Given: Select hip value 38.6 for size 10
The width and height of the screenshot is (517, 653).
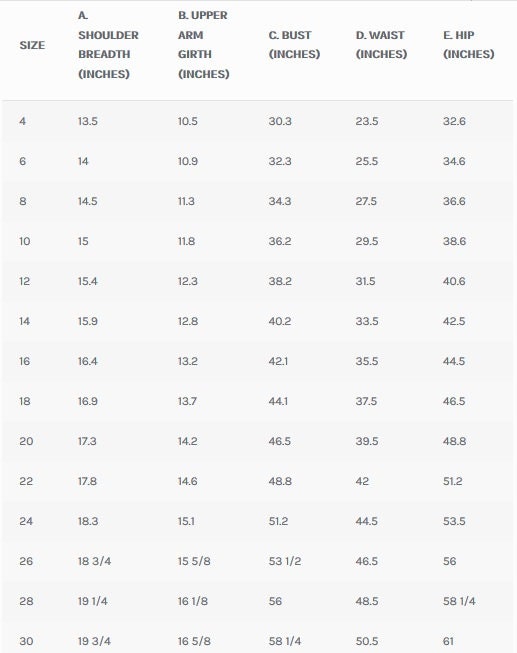Looking at the screenshot, I should (x=455, y=241).
